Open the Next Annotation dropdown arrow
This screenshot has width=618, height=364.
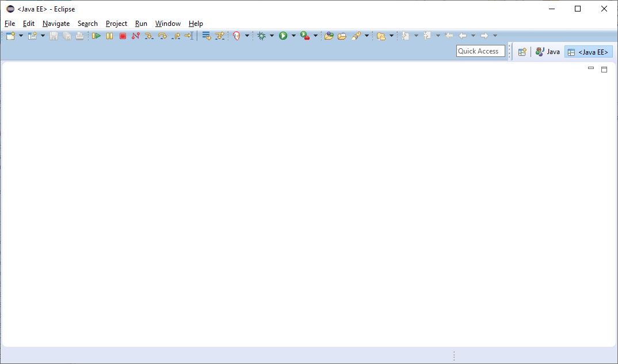coord(416,36)
